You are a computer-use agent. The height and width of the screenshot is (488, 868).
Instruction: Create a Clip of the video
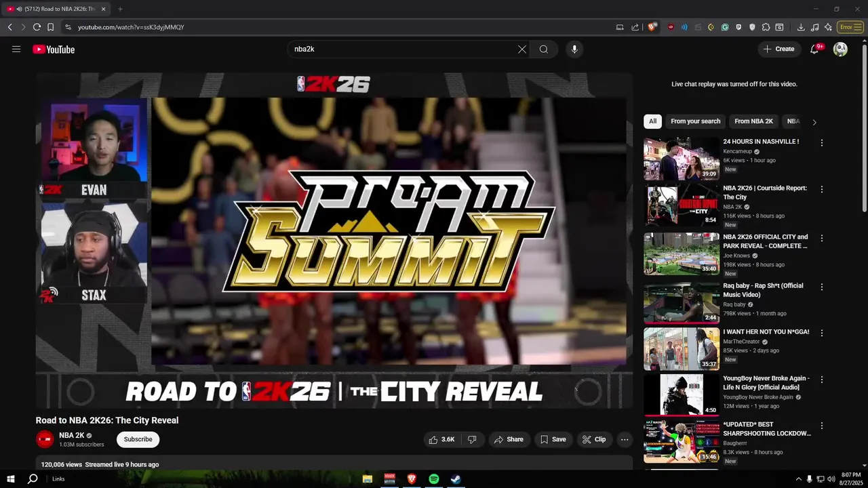tap(594, 439)
